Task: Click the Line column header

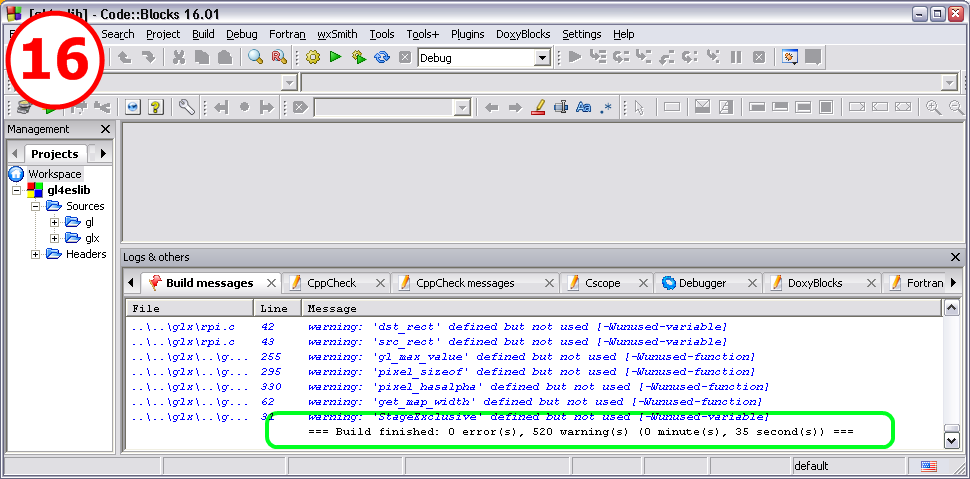Action: coord(278,308)
